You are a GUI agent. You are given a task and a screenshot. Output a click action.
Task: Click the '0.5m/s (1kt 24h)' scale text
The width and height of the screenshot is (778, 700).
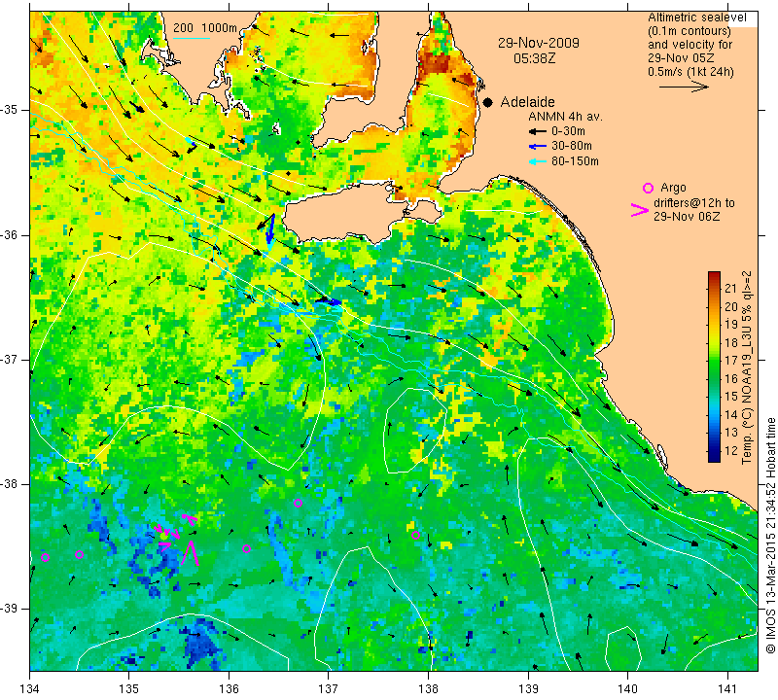click(690, 71)
